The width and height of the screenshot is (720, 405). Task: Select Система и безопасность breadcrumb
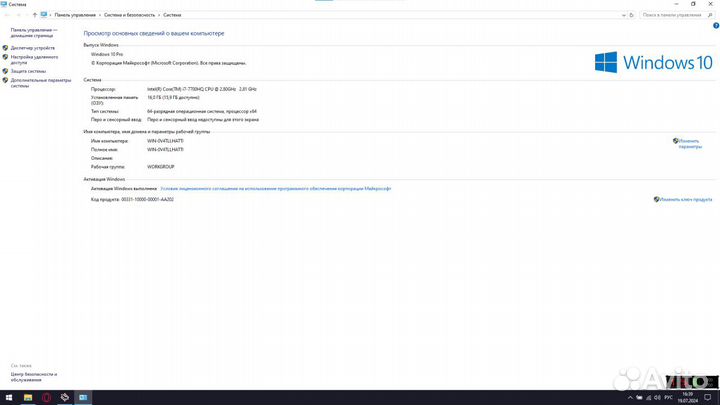[x=129, y=15]
